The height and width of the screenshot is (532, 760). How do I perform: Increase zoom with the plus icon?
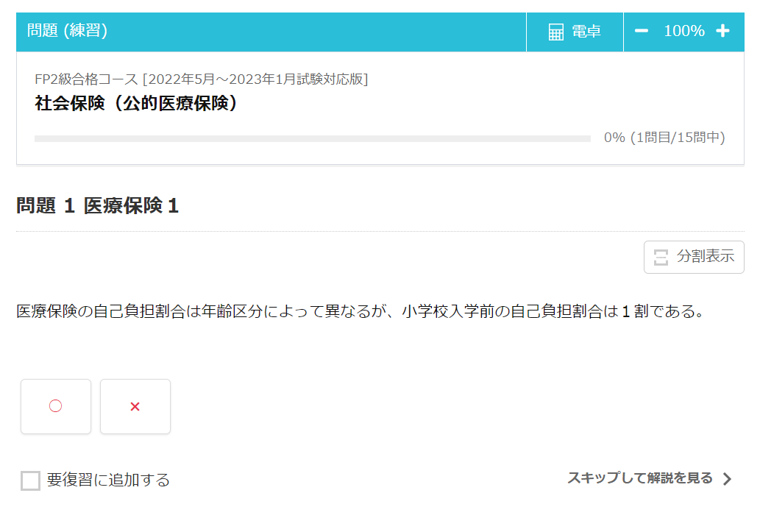tap(723, 31)
